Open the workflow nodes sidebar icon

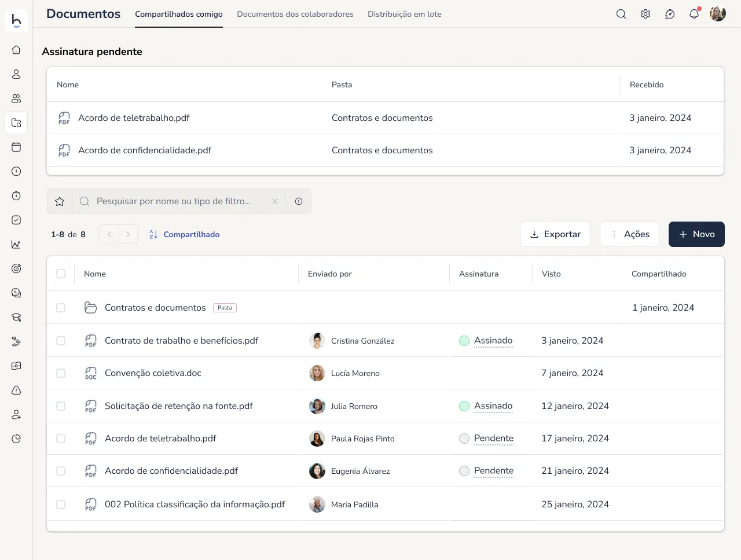[x=16, y=341]
